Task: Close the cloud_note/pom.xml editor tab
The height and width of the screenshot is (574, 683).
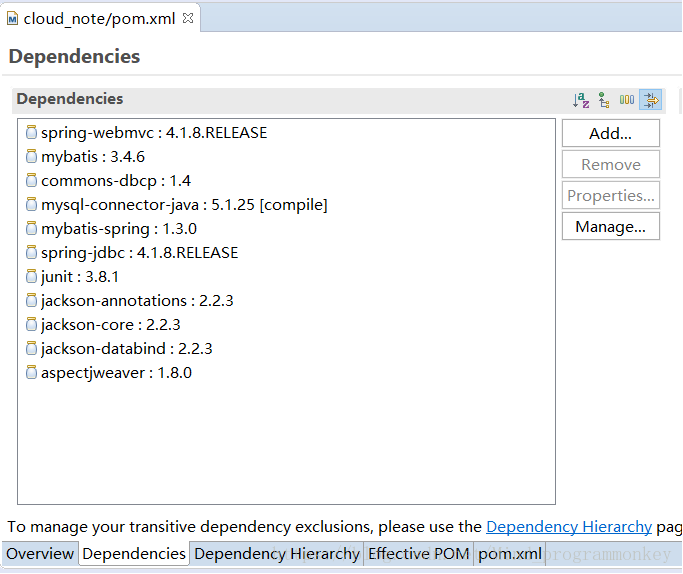Action: click(x=188, y=18)
